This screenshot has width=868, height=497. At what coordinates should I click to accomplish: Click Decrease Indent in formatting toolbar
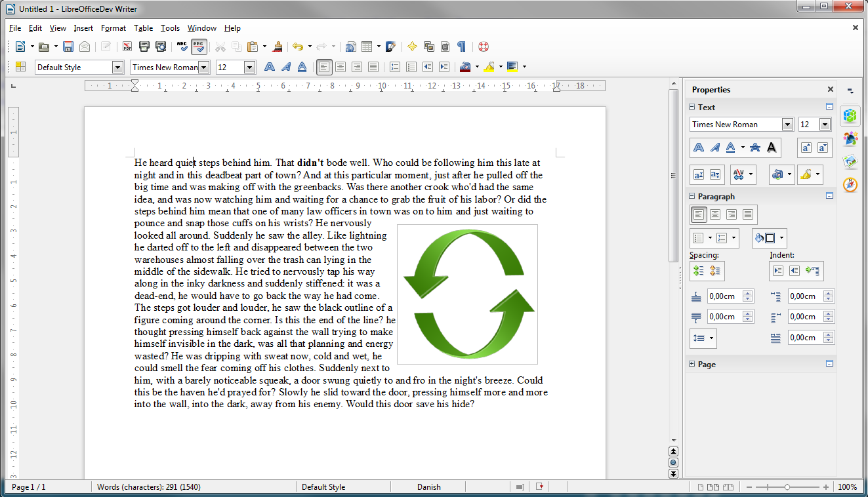pos(428,67)
